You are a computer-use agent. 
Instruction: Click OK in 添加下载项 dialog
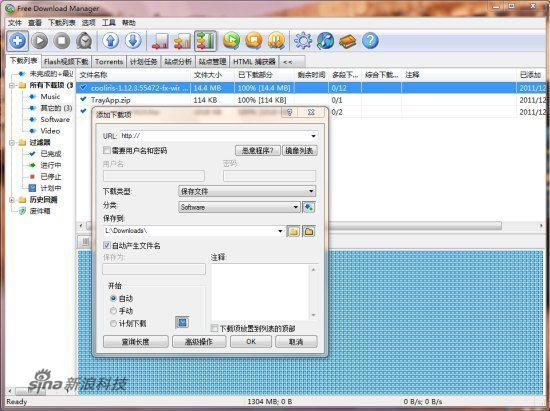coord(251,342)
